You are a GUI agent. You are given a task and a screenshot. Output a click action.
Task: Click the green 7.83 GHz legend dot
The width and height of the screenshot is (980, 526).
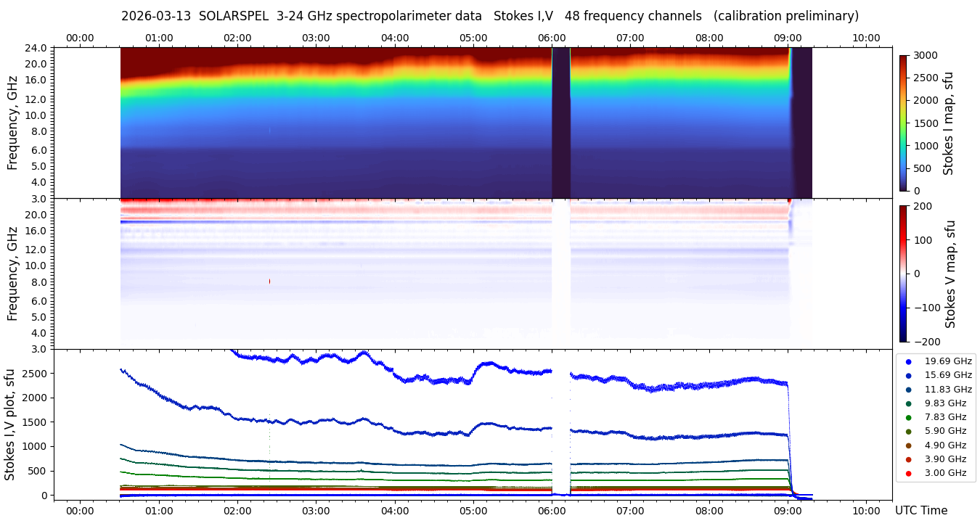(908, 417)
